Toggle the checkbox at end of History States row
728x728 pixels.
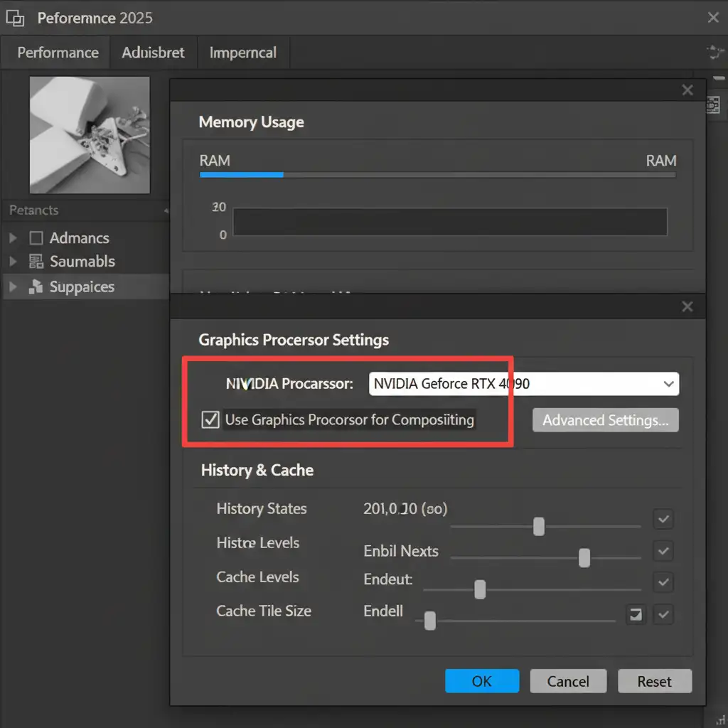click(x=663, y=519)
